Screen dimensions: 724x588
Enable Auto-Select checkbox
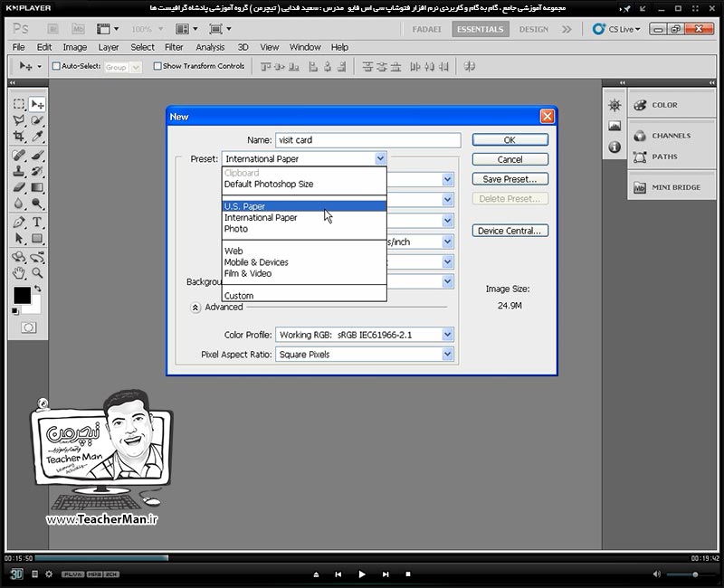[x=56, y=66]
